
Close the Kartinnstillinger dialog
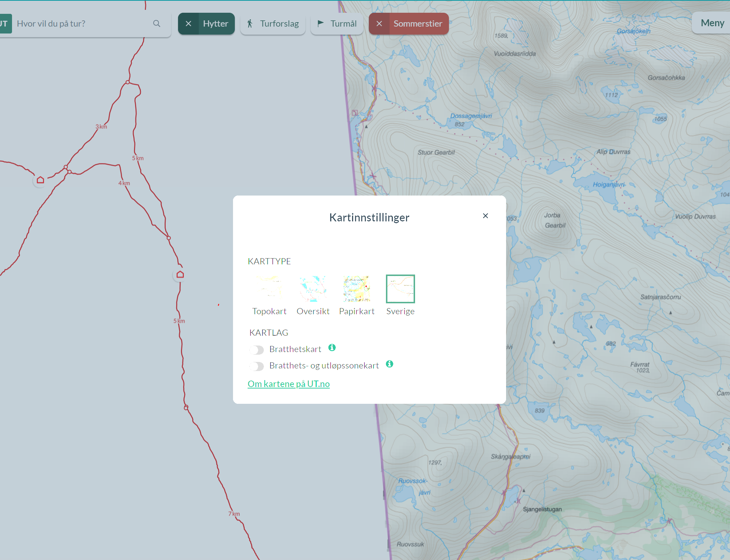pos(485,216)
